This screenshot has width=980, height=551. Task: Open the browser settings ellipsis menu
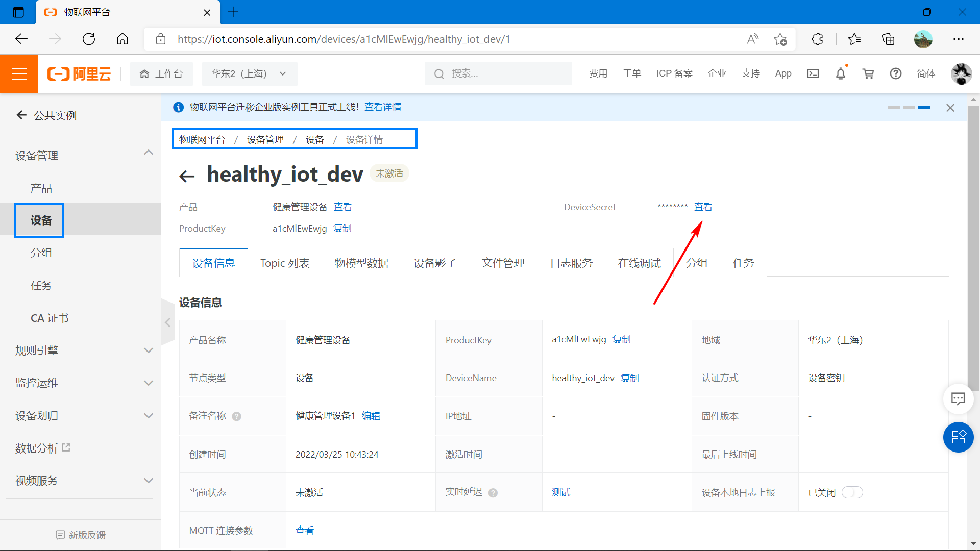959,39
